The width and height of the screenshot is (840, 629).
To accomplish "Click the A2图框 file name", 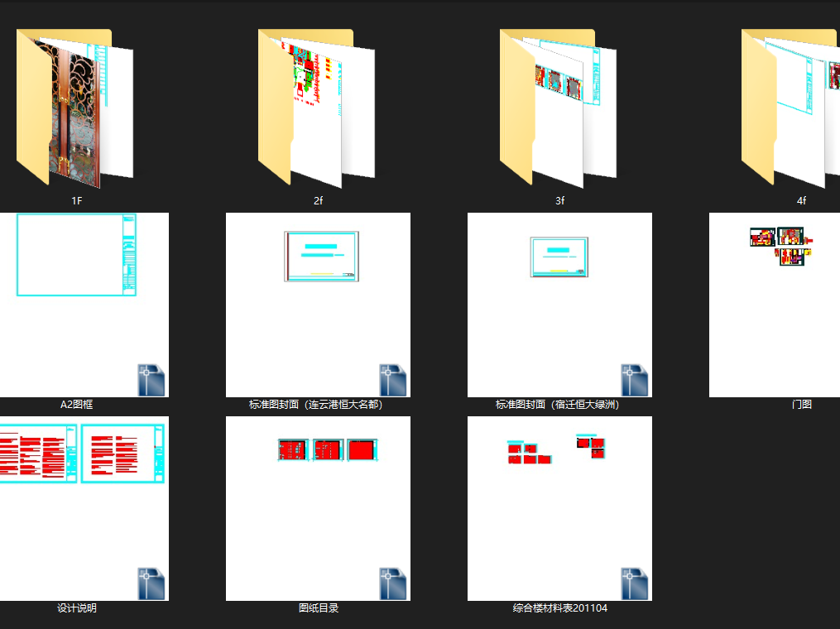I will [x=77, y=405].
